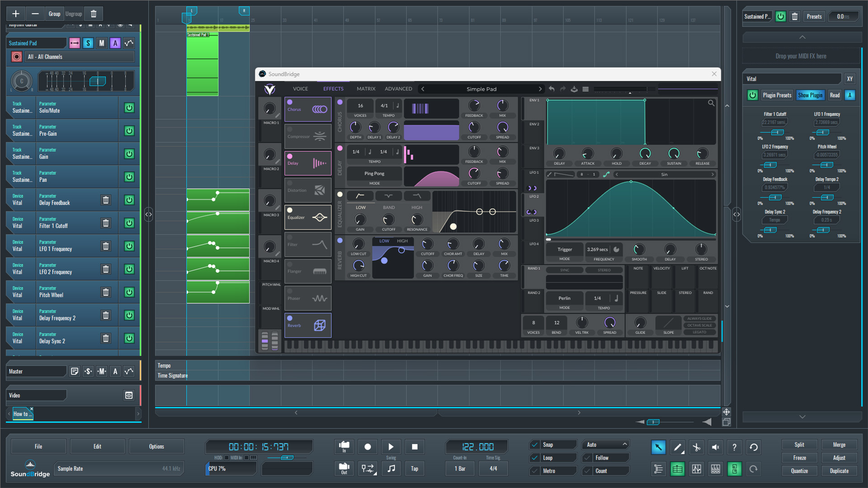The width and height of the screenshot is (868, 488).
Task: Switch to Vital ADVANCED tab
Action: (x=398, y=89)
